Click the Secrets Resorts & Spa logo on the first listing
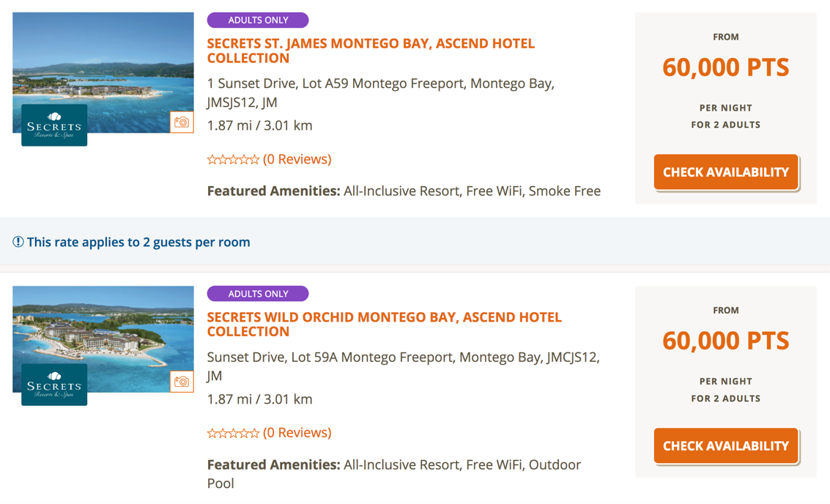The image size is (830, 504). (x=52, y=125)
